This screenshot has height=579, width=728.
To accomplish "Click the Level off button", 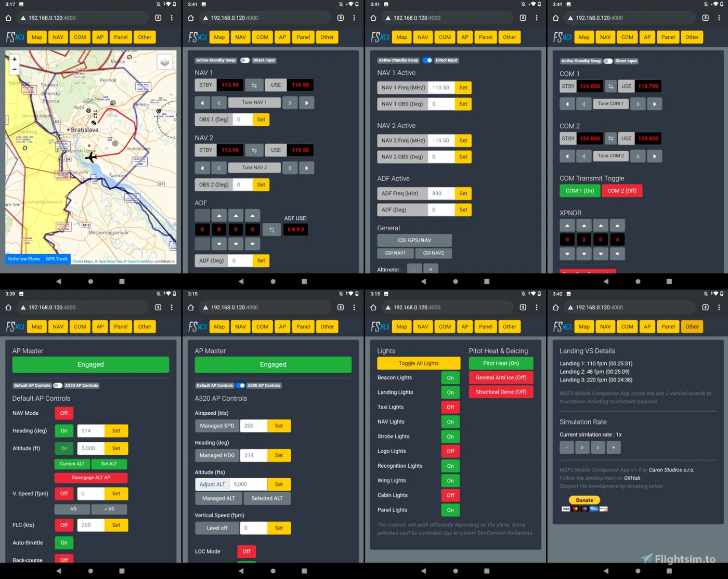I will pos(217,528).
